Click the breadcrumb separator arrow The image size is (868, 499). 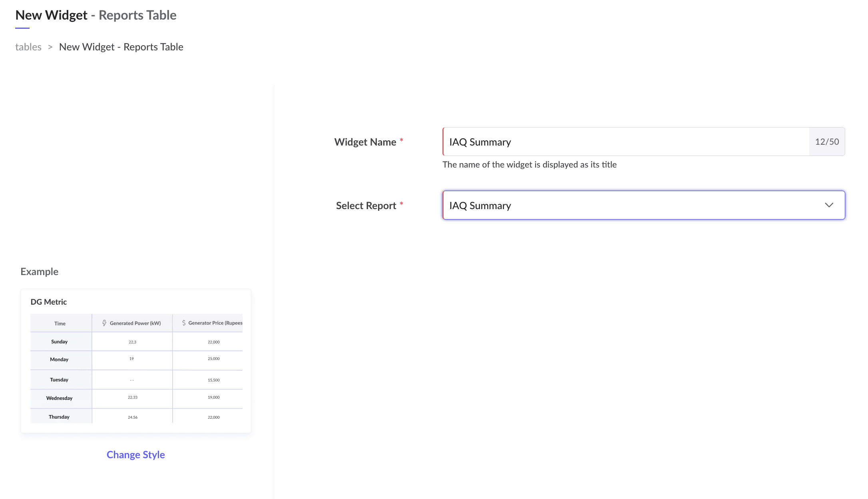tap(50, 47)
